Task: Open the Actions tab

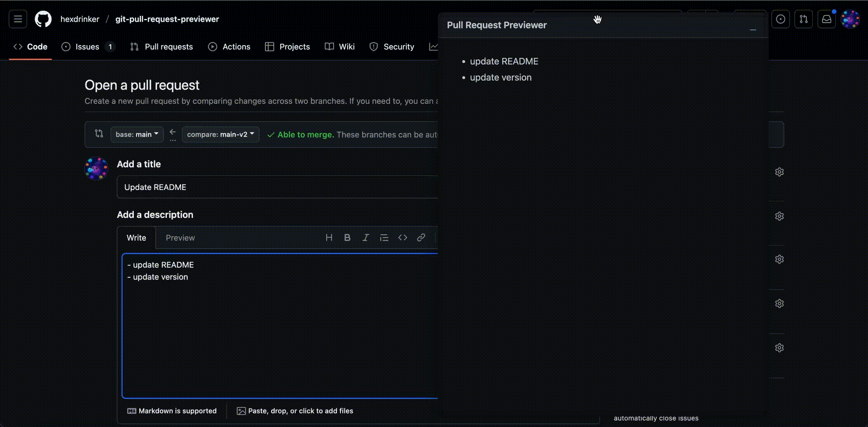Action: (229, 47)
